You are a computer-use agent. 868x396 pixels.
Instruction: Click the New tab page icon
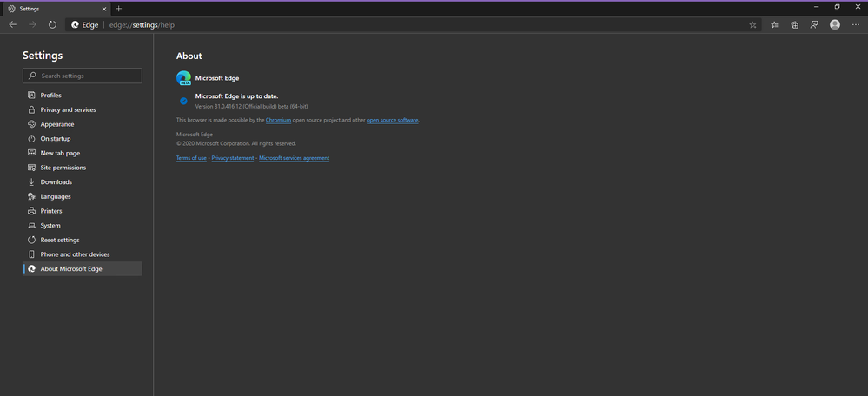point(31,153)
